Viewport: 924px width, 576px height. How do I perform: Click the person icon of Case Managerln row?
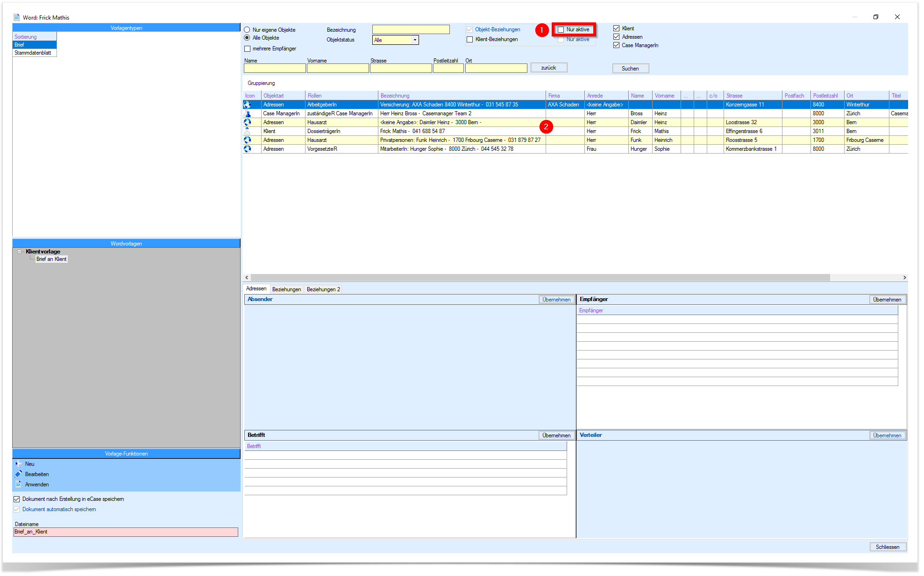[x=247, y=113]
